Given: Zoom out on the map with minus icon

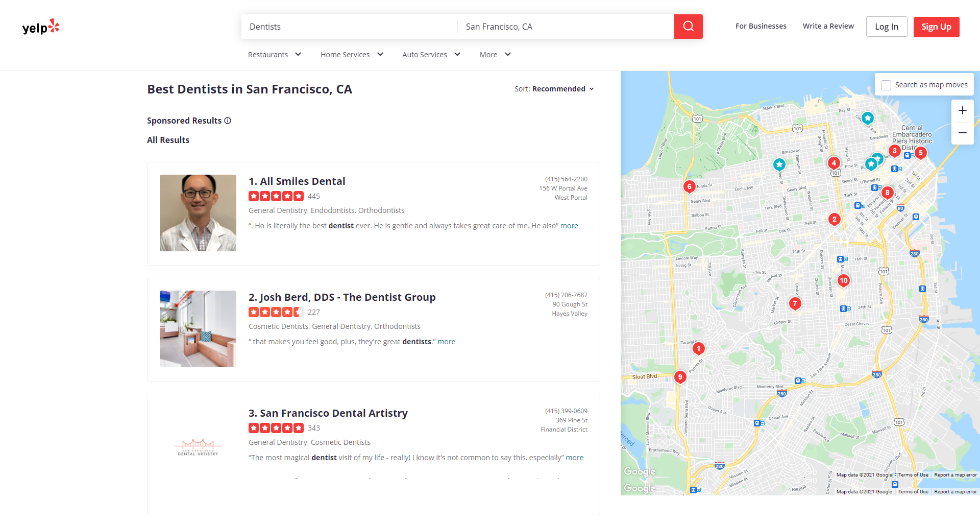Looking at the screenshot, I should 963,132.
